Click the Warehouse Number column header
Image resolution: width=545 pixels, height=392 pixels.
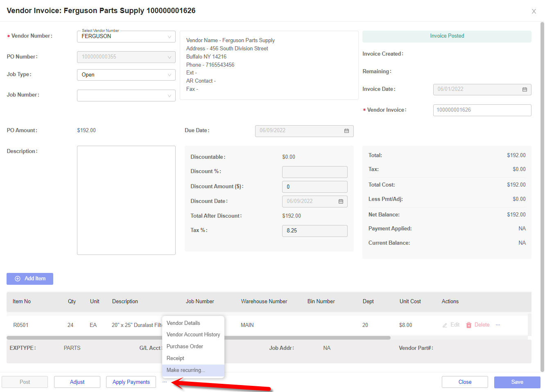coord(264,302)
